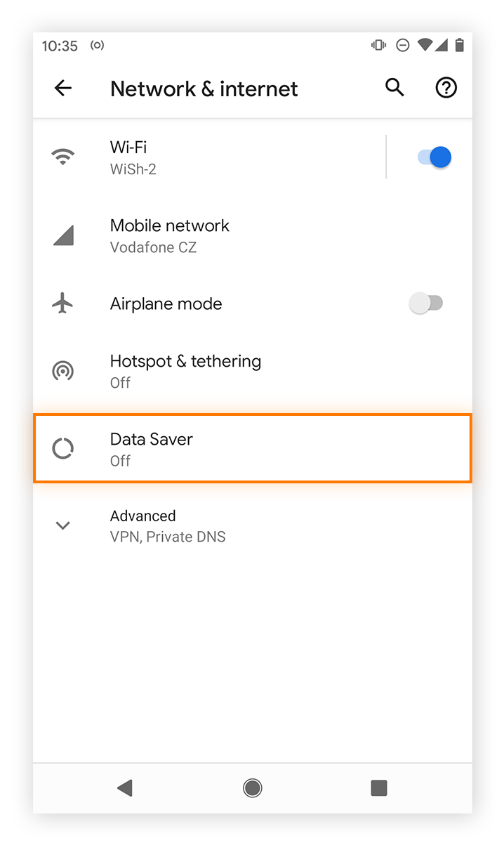Click the Advanced chevron arrow
The height and width of the screenshot is (843, 504).
(x=62, y=525)
